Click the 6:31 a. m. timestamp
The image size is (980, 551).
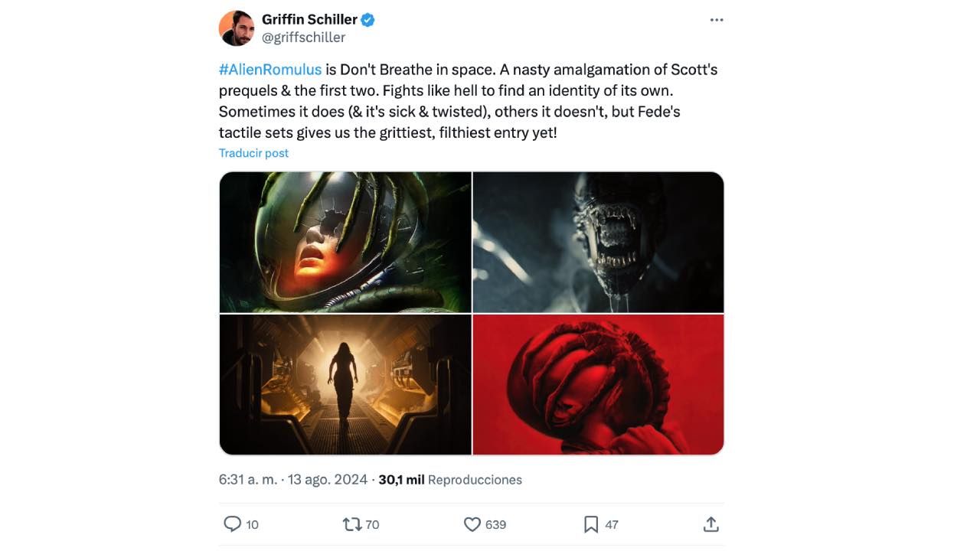click(x=247, y=480)
